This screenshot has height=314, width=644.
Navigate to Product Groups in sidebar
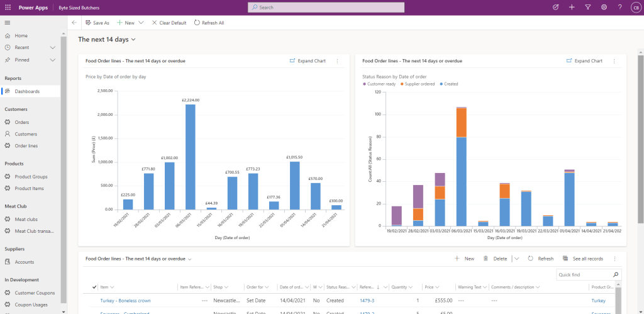tap(31, 177)
